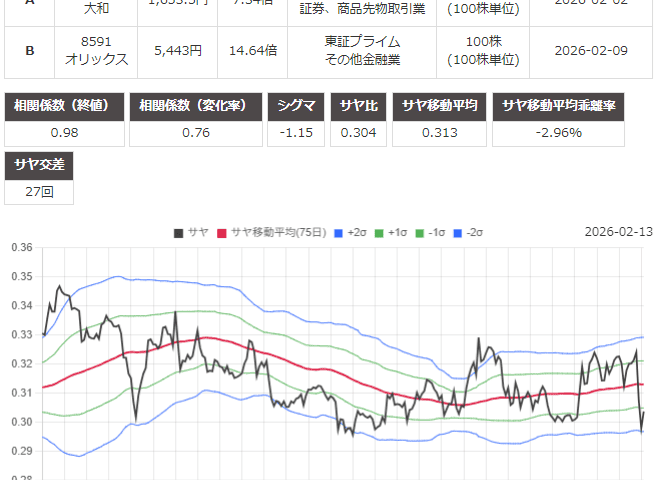This screenshot has width=659, height=480.
Task: Click the 2026-02-13 date above the chart
Action: (x=618, y=232)
